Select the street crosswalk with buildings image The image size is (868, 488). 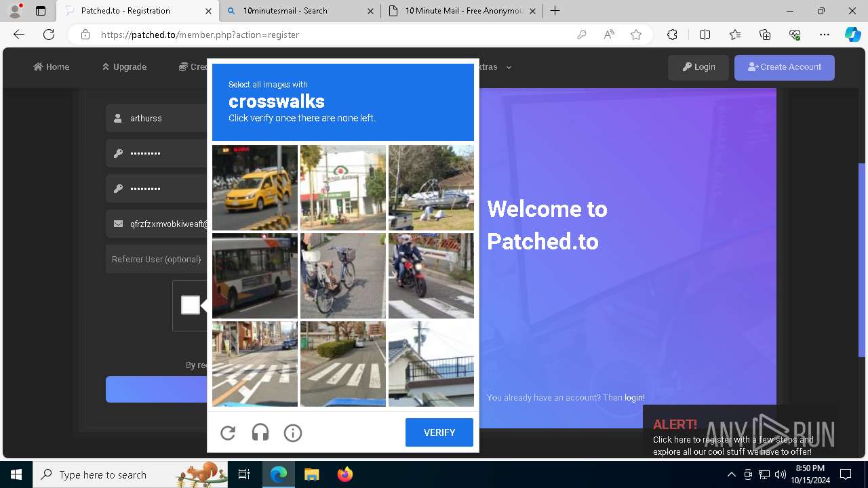[255, 364]
